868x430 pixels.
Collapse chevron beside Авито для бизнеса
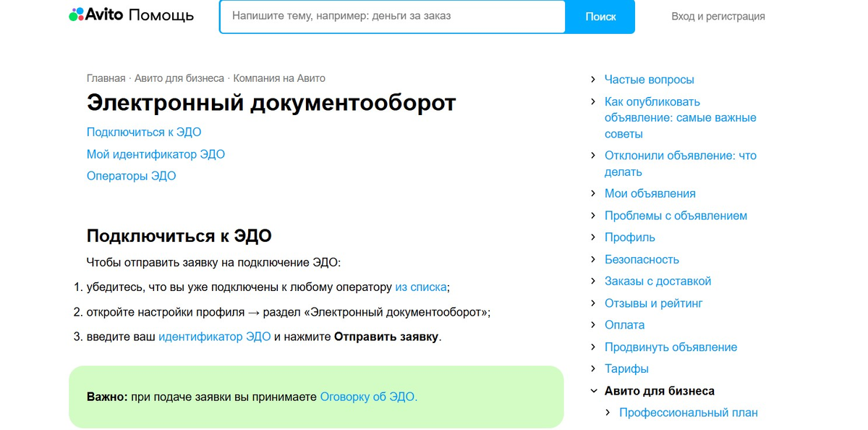point(593,391)
